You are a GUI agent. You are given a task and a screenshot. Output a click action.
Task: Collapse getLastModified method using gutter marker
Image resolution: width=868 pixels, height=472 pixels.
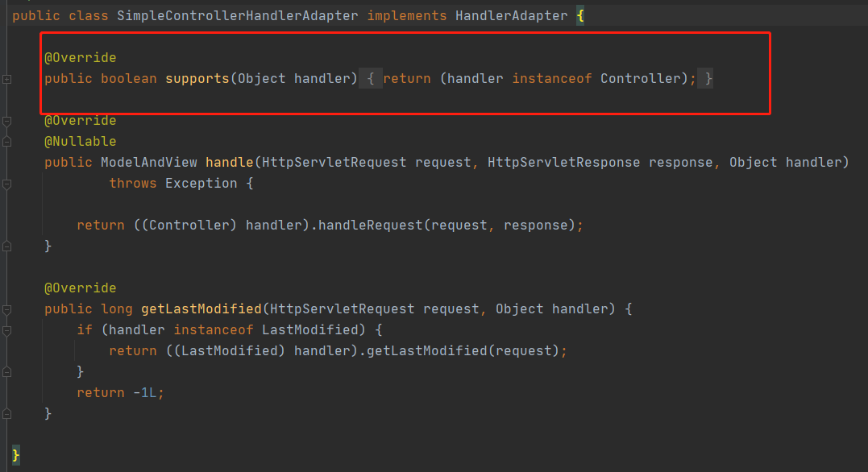(x=6, y=310)
